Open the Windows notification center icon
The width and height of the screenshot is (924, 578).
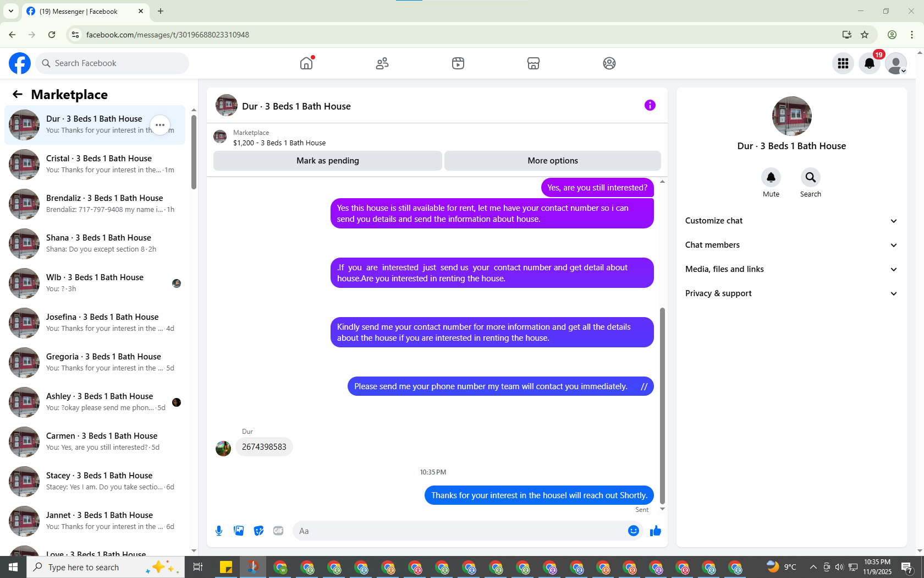(907, 567)
